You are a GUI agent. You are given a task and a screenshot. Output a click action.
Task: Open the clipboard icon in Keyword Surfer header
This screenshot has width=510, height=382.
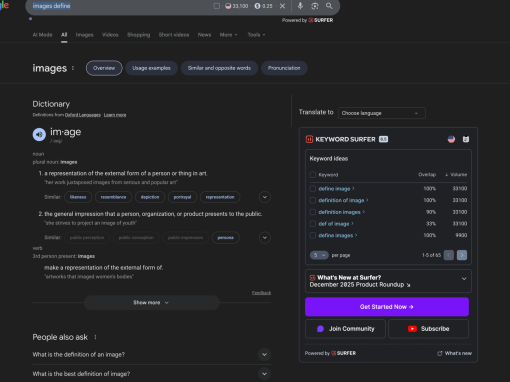tap(466, 139)
